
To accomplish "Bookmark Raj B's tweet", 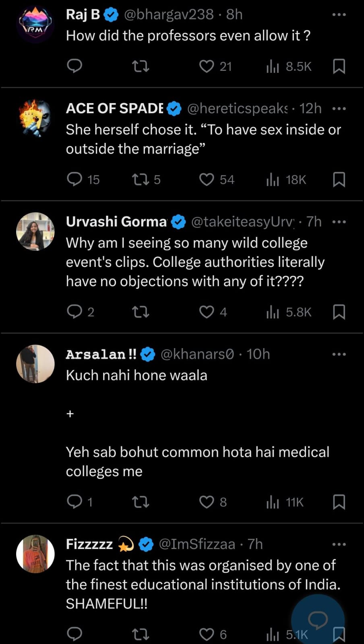I will coord(339,66).
